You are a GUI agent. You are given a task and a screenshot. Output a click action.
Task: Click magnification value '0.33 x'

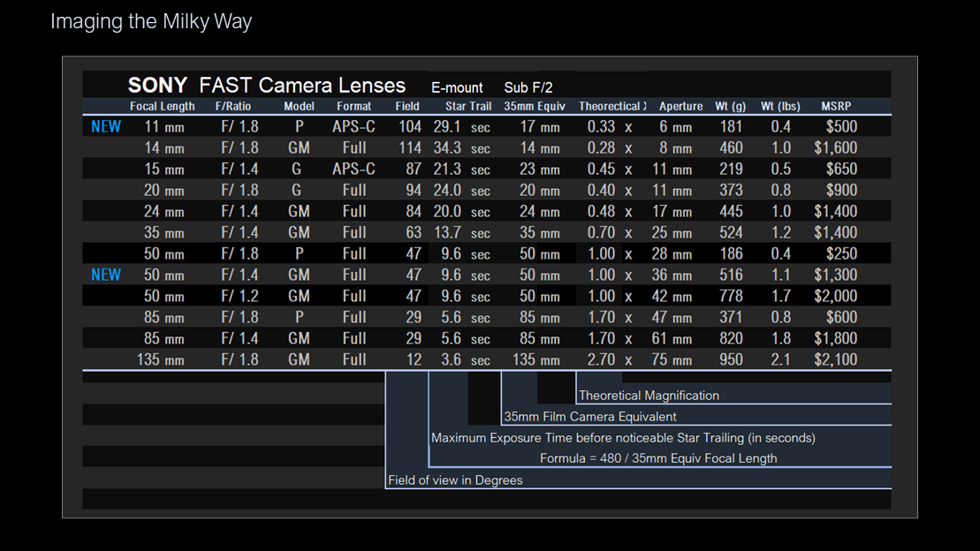point(610,127)
